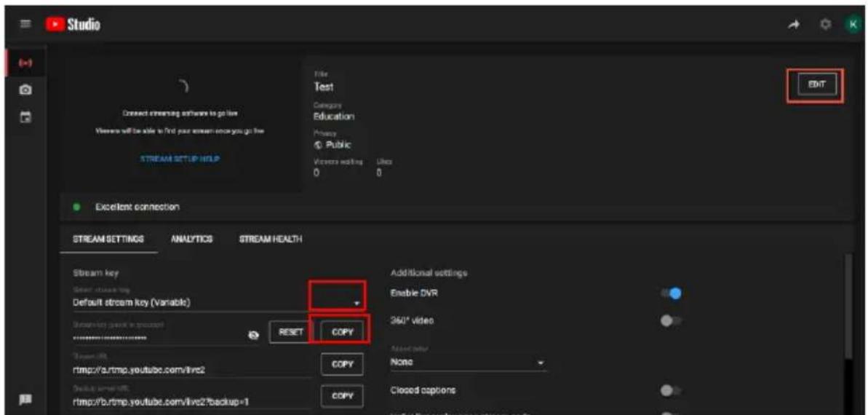Viewport: 868px width, 415px height.
Task: Toggle the Closed captions switch
Action: (x=672, y=390)
